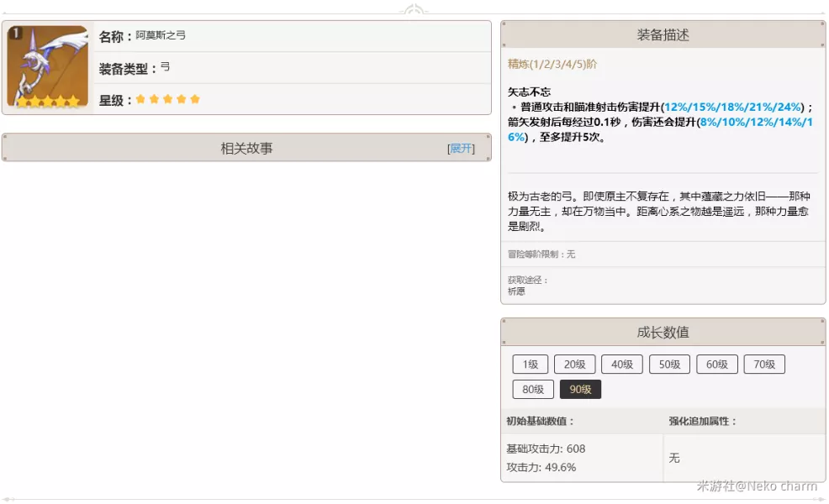This screenshot has width=829, height=504.
Task: Select the 70级 level button
Action: pos(764,365)
